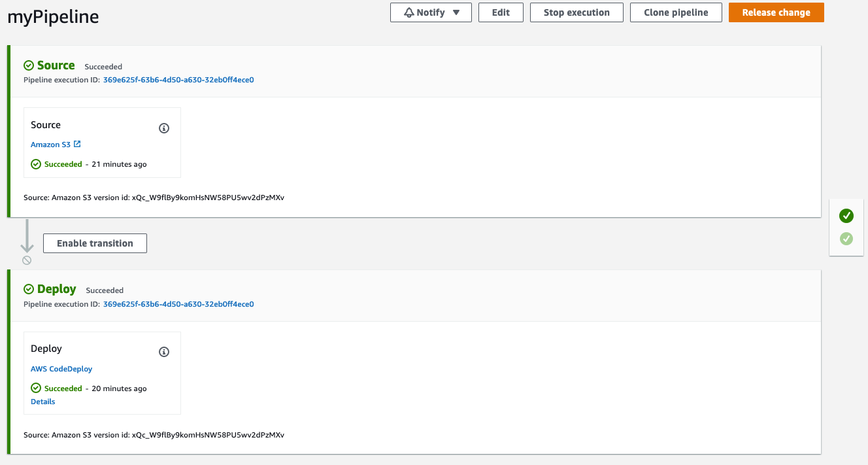Click the Deploy stage success checkmark icon

click(28, 289)
